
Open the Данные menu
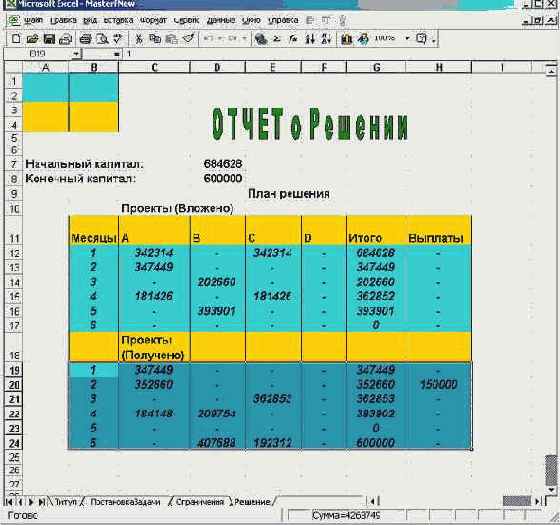click(x=221, y=20)
